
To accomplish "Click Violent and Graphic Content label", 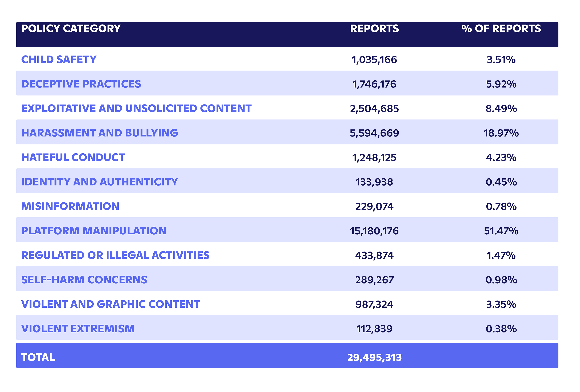I will [x=111, y=304].
